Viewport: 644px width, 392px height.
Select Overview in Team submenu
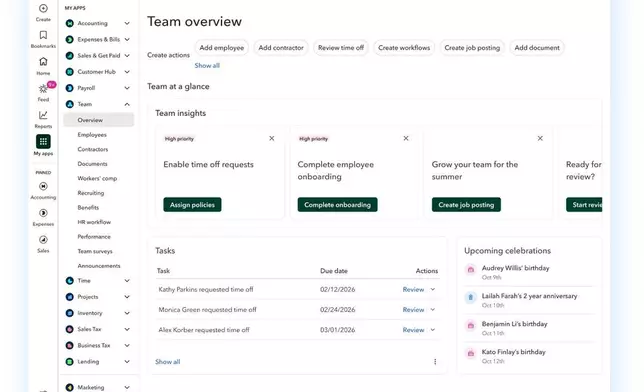[99, 120]
